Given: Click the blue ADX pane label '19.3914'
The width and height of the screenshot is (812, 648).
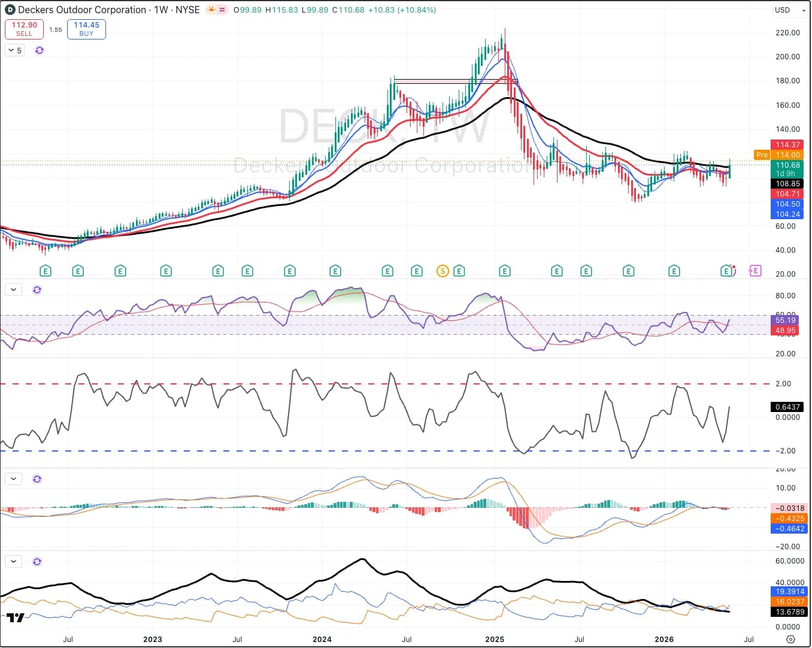Looking at the screenshot, I should (x=789, y=592).
